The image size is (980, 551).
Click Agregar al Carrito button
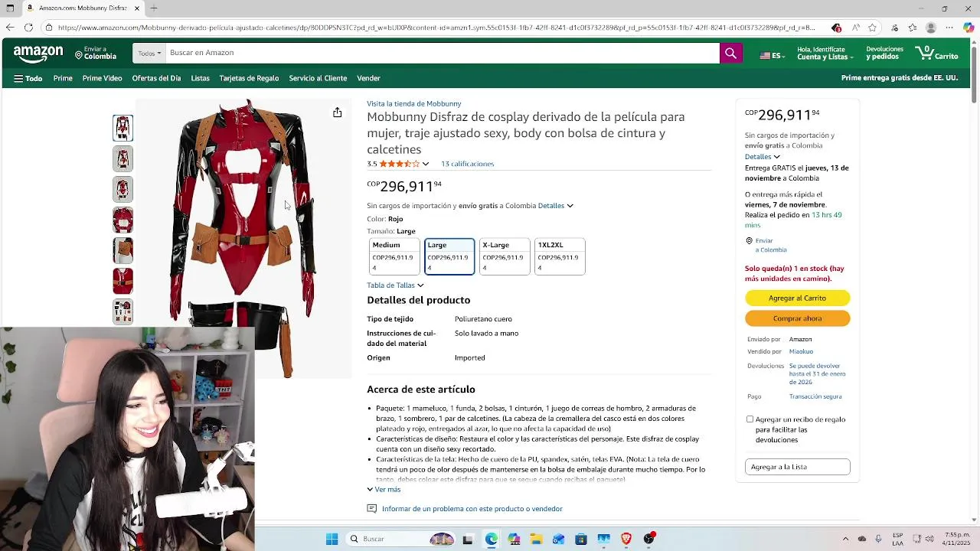pyautogui.click(x=797, y=298)
